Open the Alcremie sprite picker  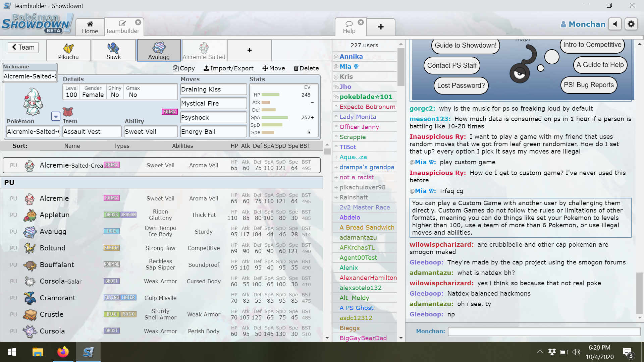tap(33, 102)
